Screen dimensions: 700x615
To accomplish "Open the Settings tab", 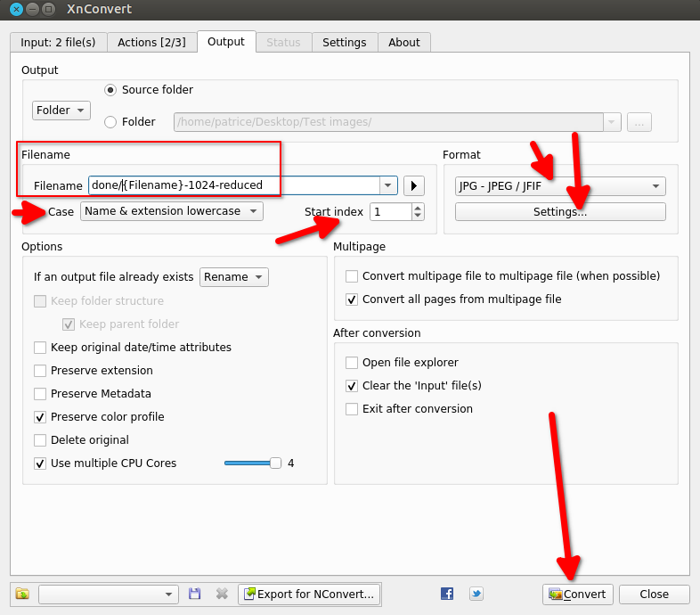I will tap(345, 43).
